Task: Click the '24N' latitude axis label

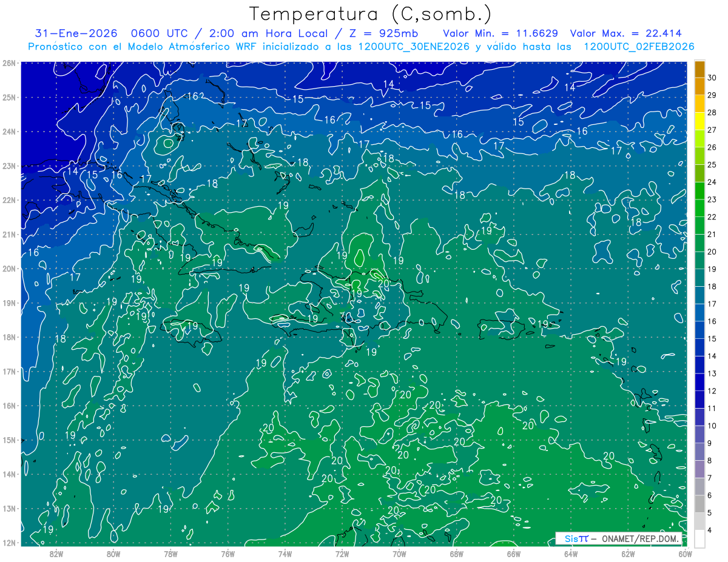Action: coord(10,132)
